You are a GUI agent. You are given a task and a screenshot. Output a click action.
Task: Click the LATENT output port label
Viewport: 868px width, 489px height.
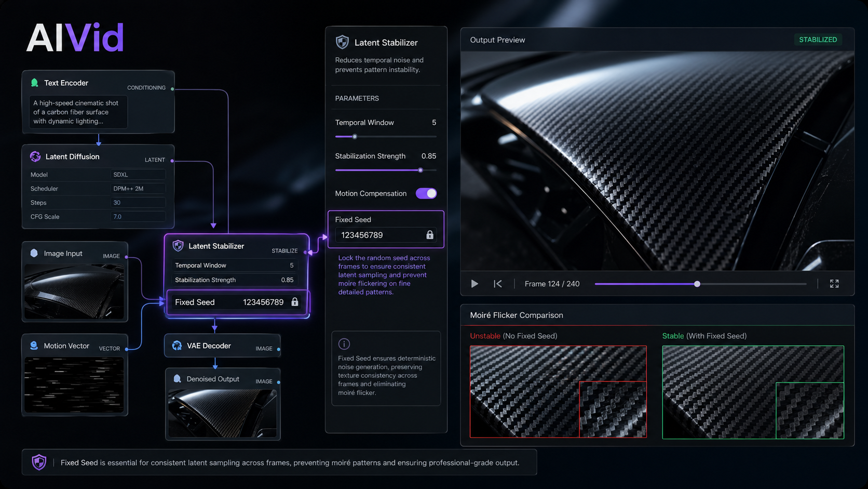[155, 160]
